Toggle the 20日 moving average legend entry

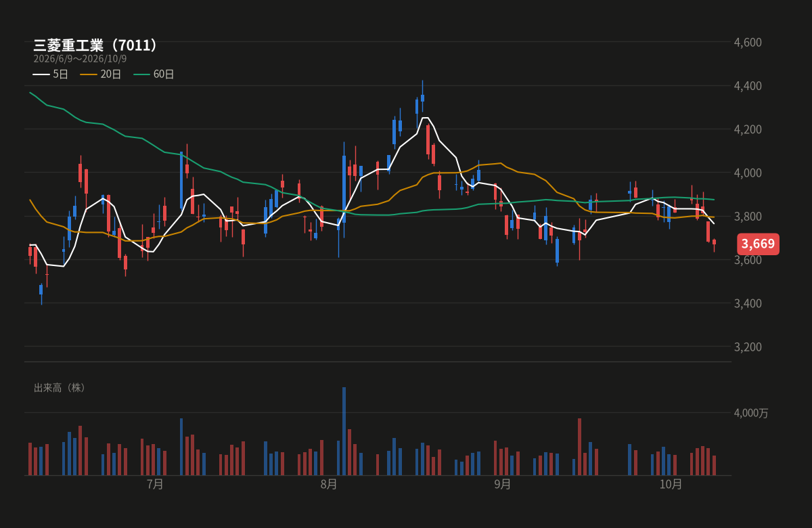101,74
